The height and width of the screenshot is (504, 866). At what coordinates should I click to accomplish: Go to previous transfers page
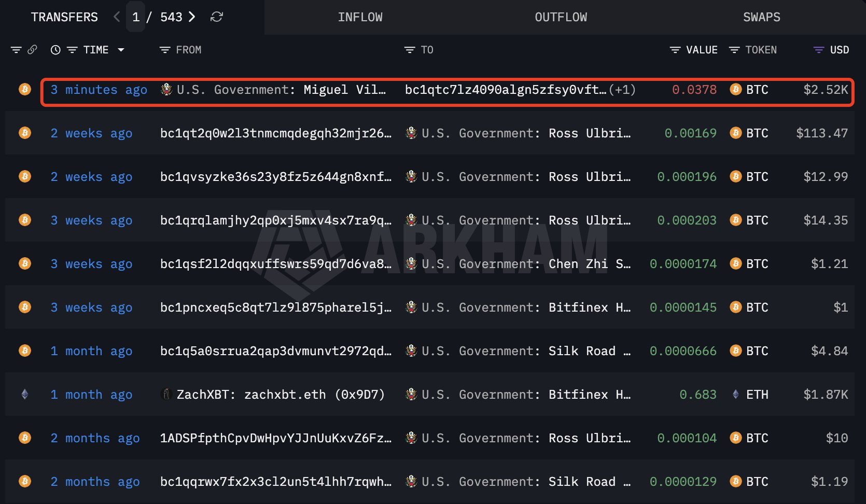(x=117, y=17)
